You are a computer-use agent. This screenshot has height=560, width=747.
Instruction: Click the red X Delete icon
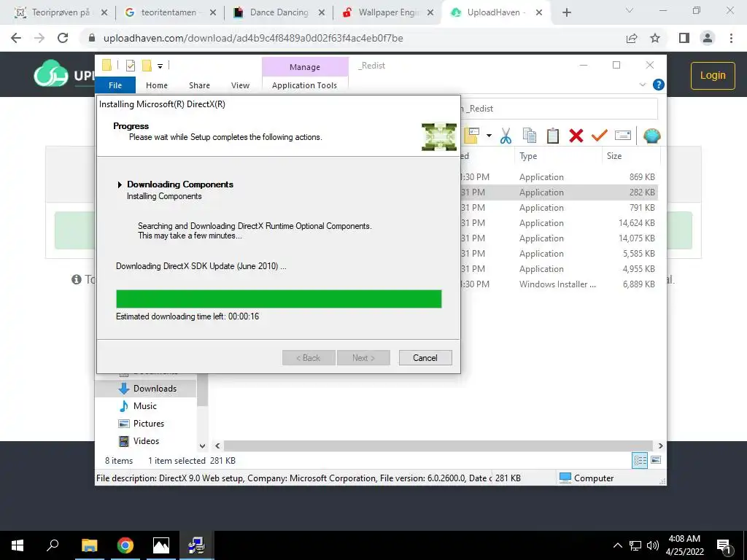(576, 136)
